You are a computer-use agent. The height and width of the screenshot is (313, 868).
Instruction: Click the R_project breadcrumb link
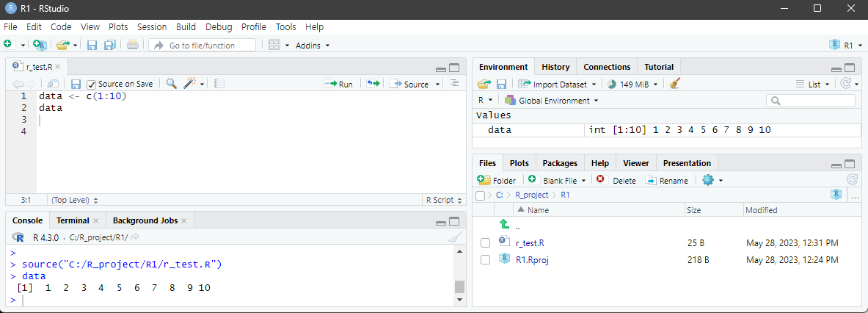click(x=531, y=195)
